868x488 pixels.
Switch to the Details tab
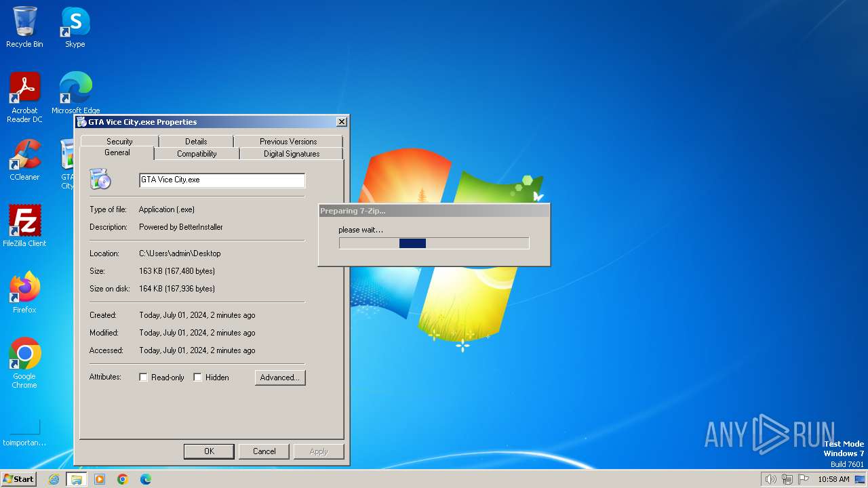click(196, 141)
